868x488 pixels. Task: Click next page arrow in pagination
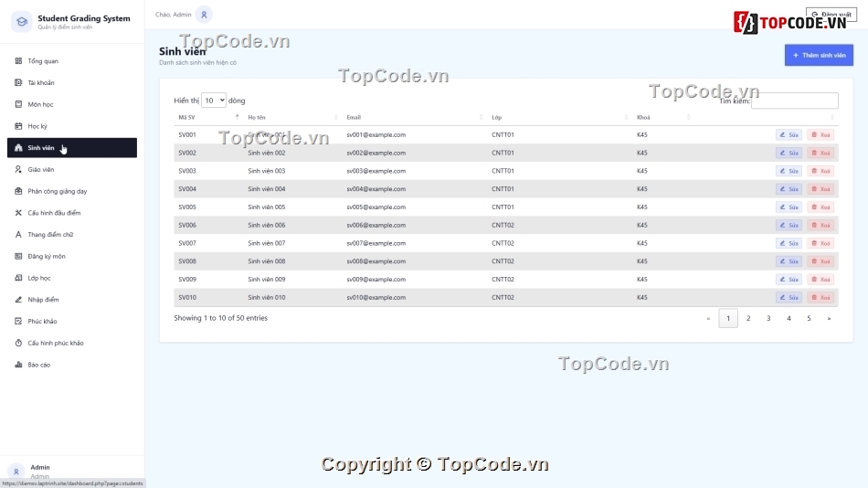pyautogui.click(x=829, y=319)
